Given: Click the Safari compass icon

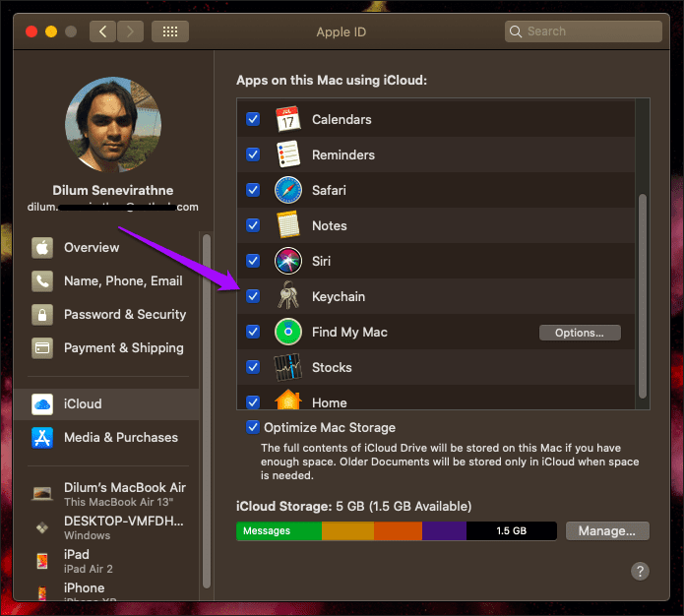Looking at the screenshot, I should [288, 190].
